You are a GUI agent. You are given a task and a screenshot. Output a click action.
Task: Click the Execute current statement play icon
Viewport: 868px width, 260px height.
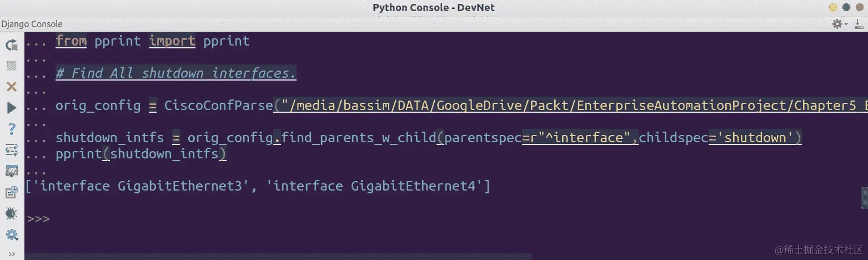point(12,108)
